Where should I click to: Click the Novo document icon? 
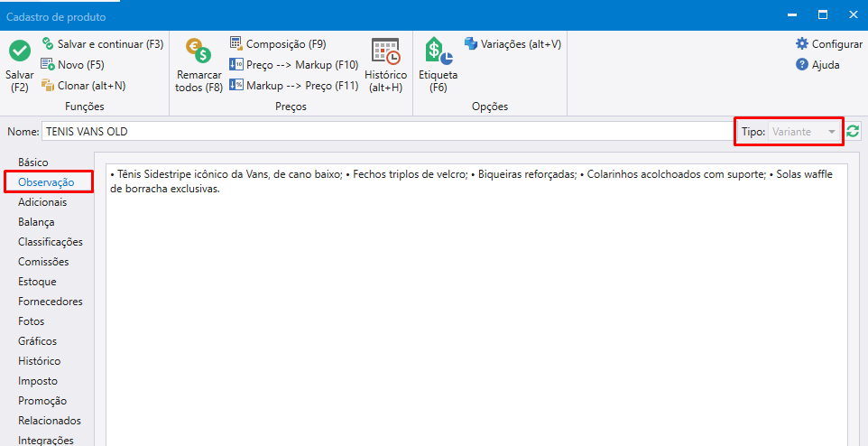click(x=48, y=65)
